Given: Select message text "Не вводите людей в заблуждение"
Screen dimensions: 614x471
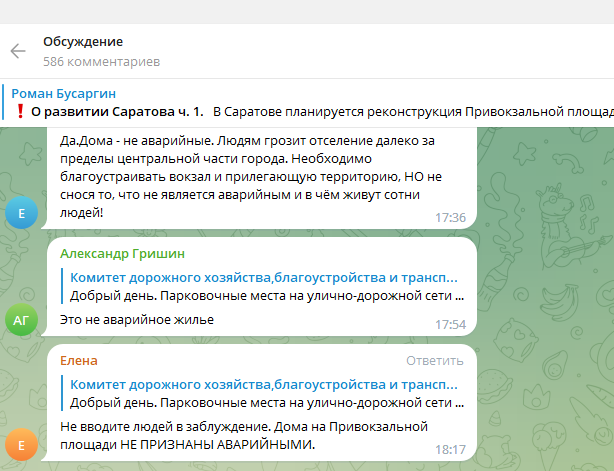Looking at the screenshot, I should [240, 435].
